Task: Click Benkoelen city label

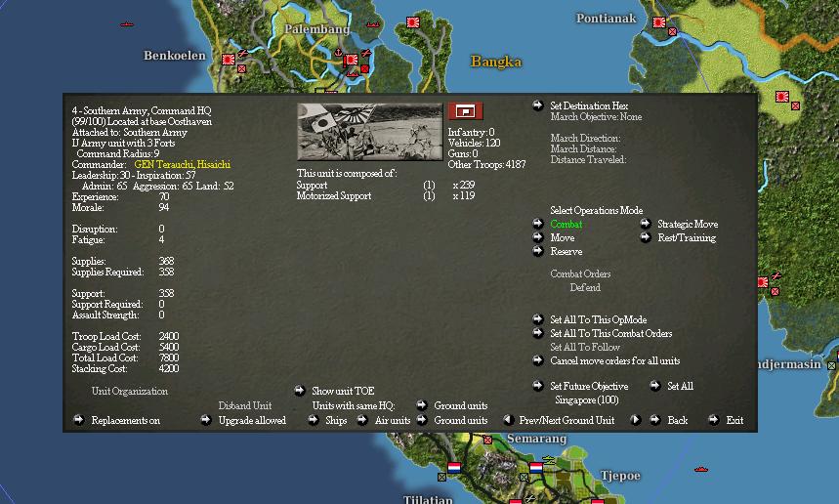Action: [175, 55]
